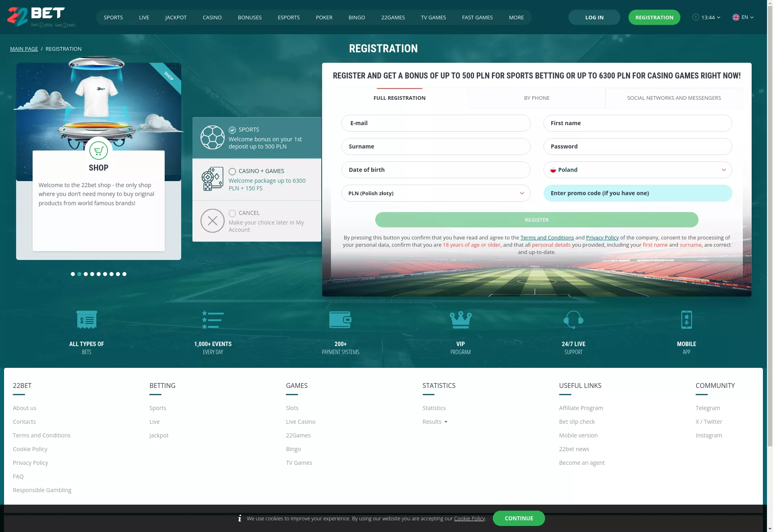Go to MAIN PAGE breadcrumb link
773x532 pixels.
[24, 49]
